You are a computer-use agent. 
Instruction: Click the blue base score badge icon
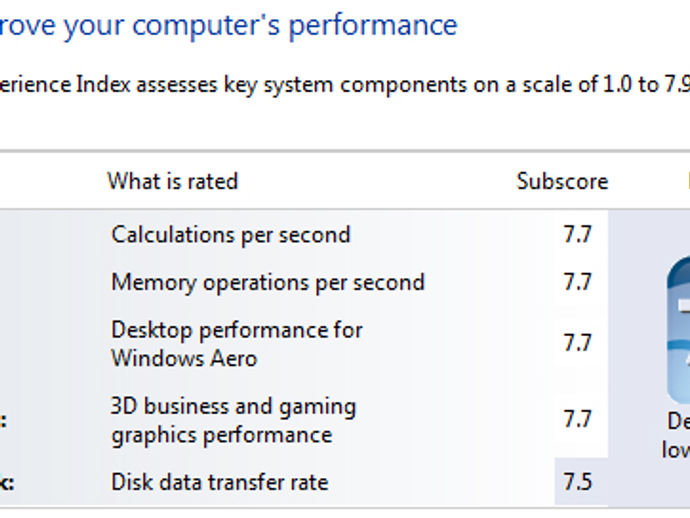coord(679,330)
